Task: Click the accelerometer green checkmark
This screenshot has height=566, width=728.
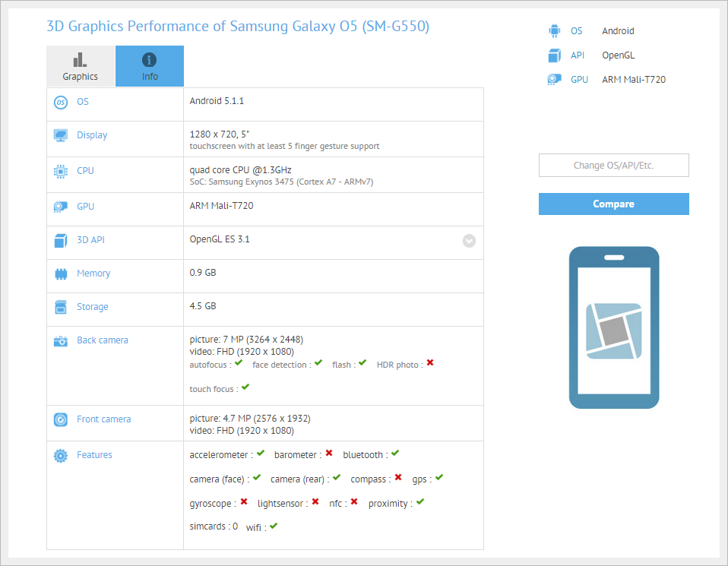Action: click(x=261, y=453)
